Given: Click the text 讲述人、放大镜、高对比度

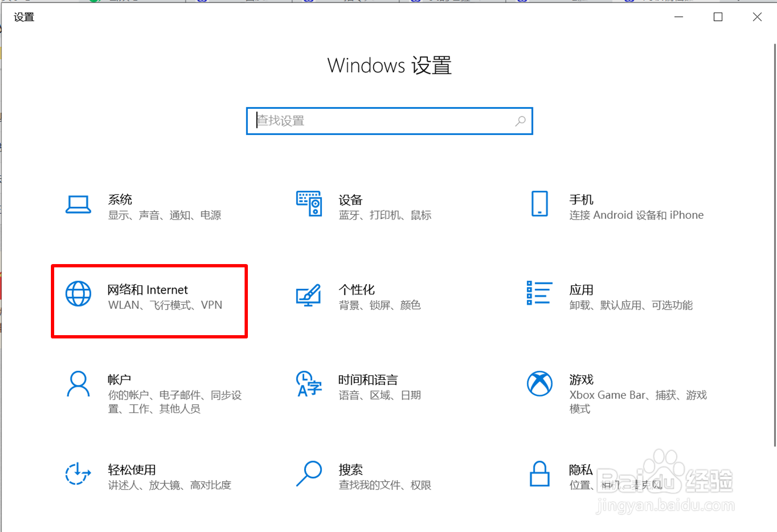Looking at the screenshot, I should (170, 485).
